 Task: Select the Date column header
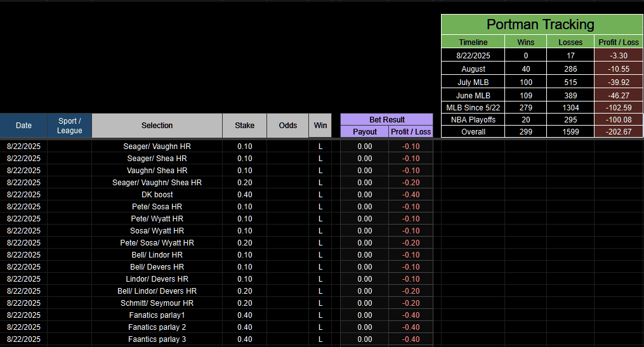pyautogui.click(x=23, y=126)
